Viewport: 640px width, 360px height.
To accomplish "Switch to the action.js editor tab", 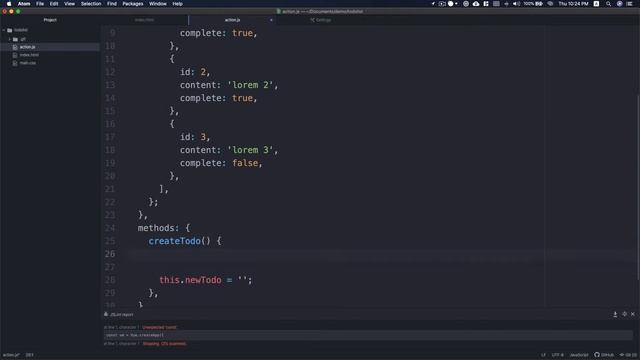I will pos(232,20).
